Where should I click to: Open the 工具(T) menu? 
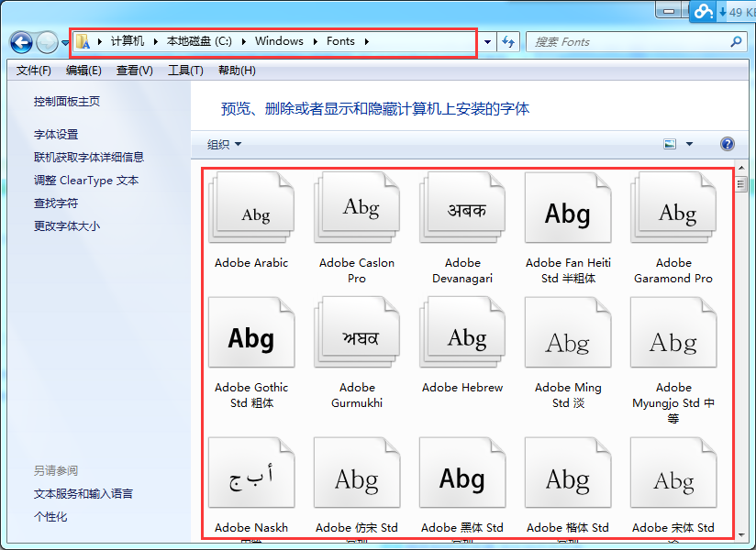[x=185, y=71]
